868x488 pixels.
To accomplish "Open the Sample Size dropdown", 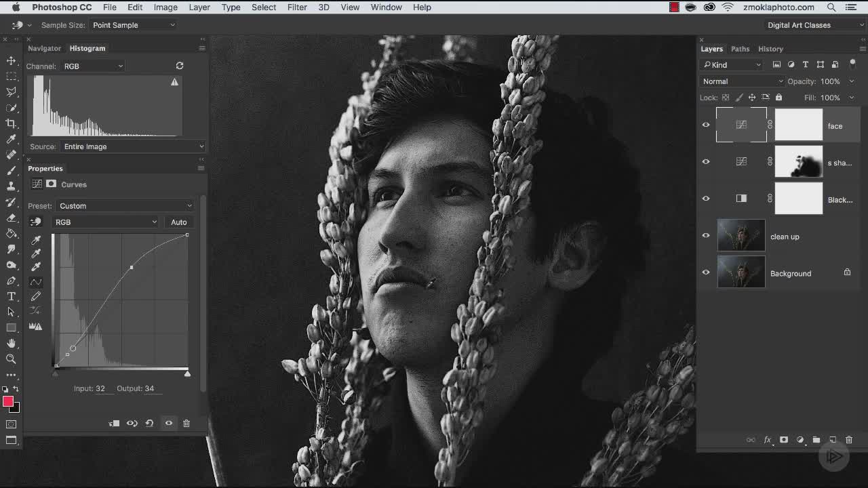I will (134, 25).
